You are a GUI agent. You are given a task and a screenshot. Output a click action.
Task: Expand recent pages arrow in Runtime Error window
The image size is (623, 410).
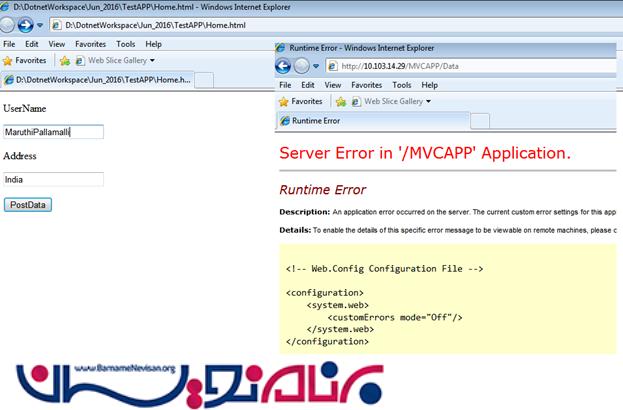point(317,66)
